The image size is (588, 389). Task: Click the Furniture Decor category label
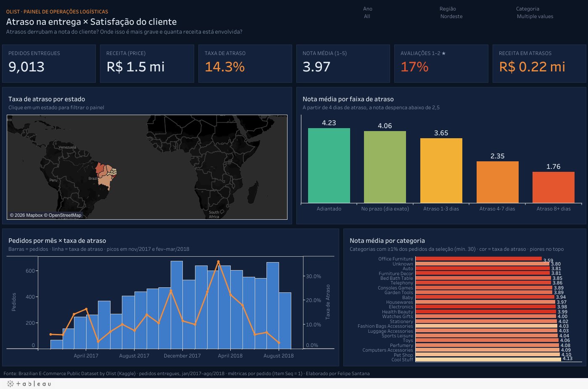click(396, 273)
